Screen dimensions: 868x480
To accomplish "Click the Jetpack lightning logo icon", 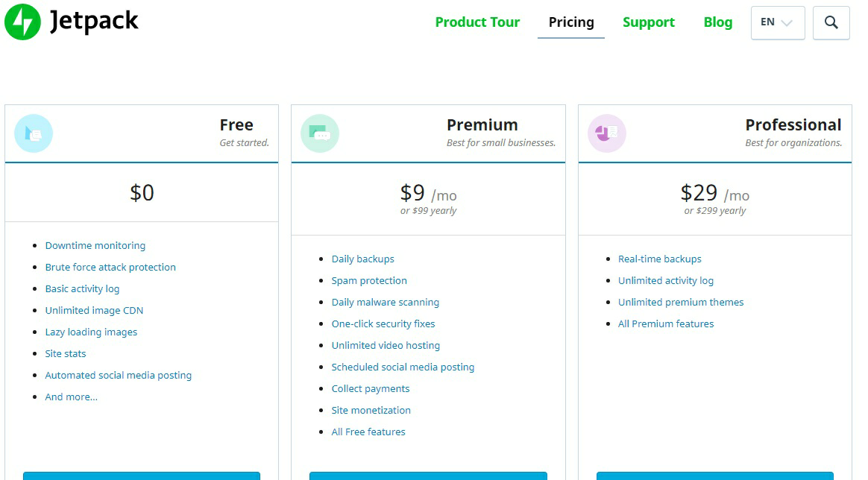I will pyautogui.click(x=22, y=22).
